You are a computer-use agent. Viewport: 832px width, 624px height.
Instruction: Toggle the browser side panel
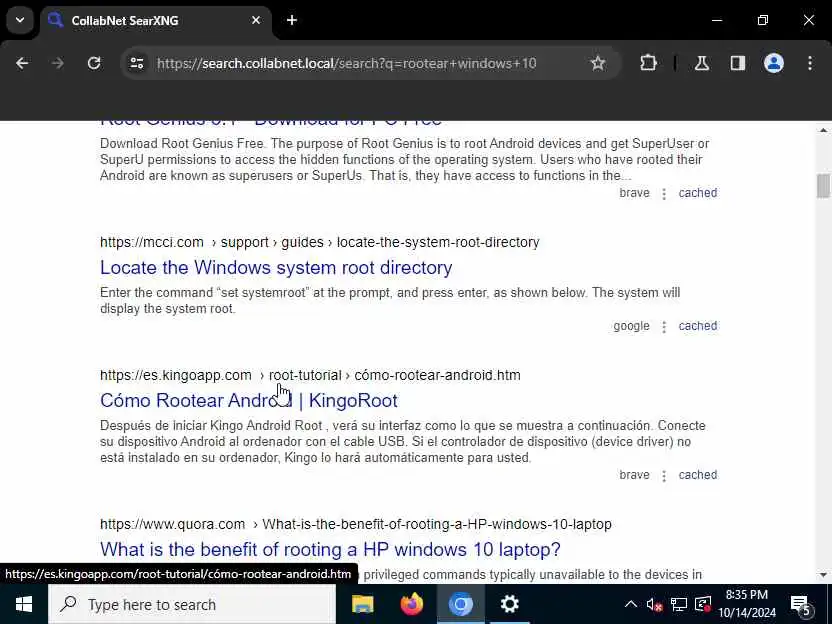738,63
